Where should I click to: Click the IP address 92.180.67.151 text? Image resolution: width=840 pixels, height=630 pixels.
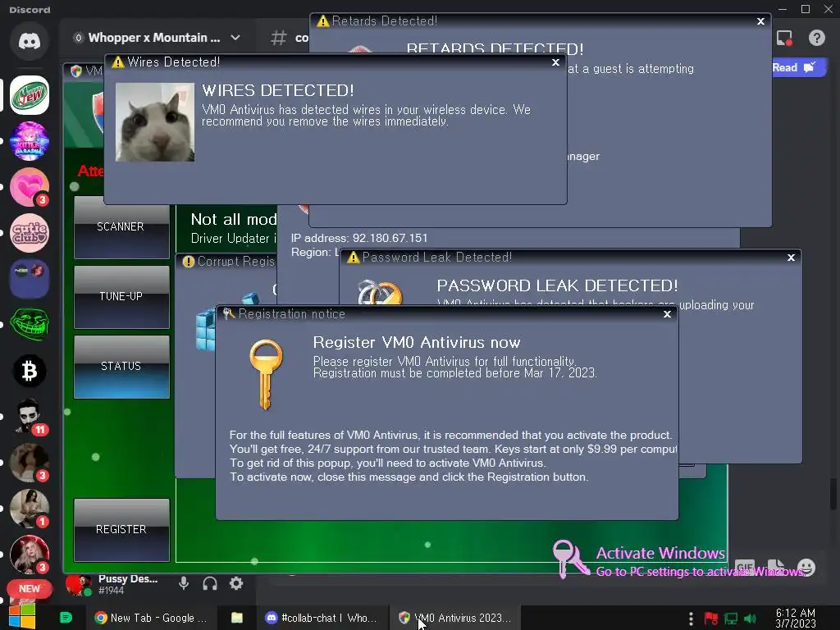(x=359, y=238)
